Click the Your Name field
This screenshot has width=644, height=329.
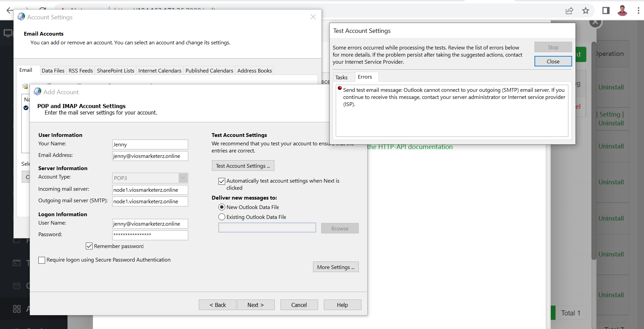[150, 144]
